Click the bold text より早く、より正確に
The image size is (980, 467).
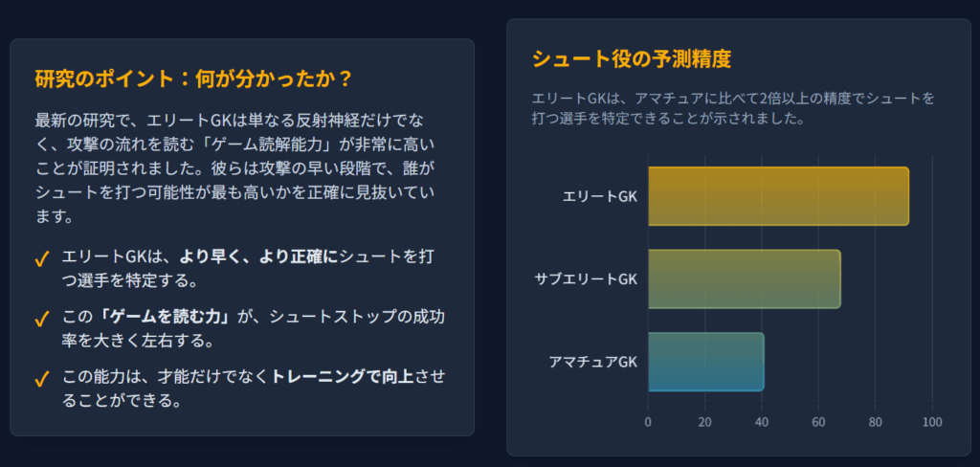coord(259,257)
